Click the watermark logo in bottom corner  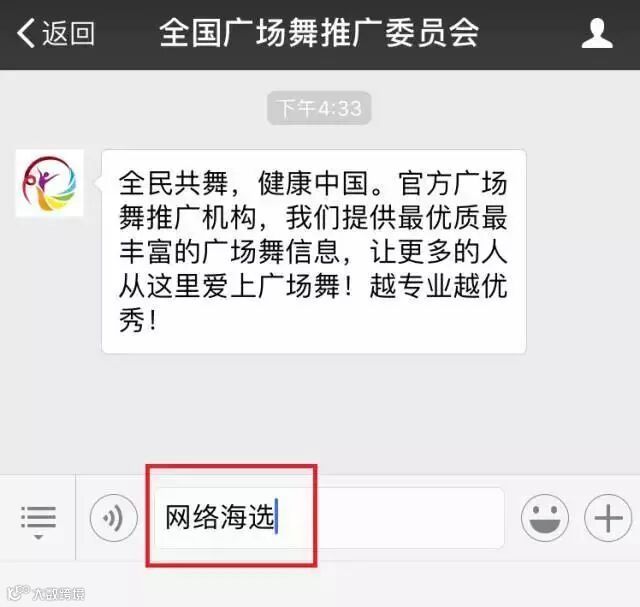46,593
